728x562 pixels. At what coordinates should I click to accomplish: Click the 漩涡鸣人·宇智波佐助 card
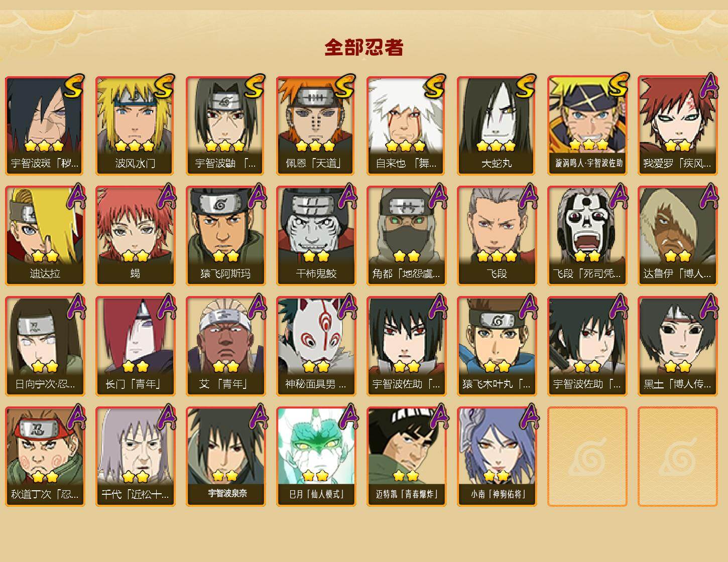(x=587, y=125)
